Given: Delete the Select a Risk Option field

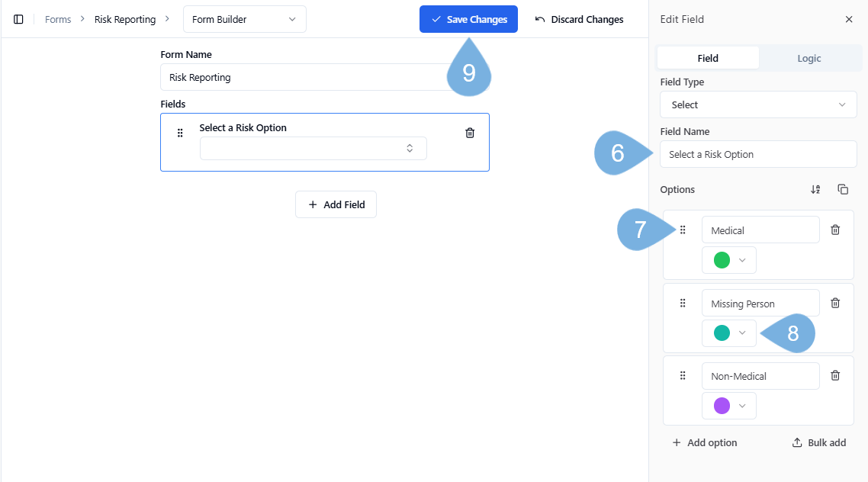Looking at the screenshot, I should click(x=470, y=133).
